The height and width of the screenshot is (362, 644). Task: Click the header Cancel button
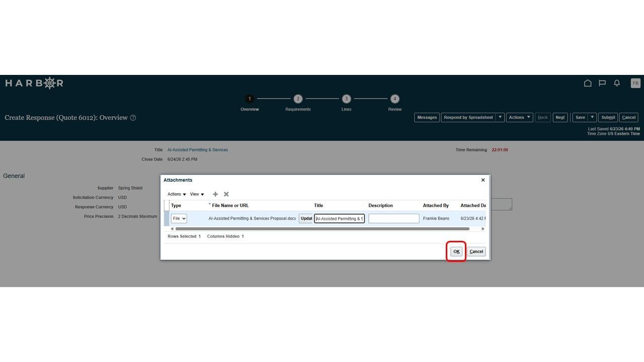629,117
